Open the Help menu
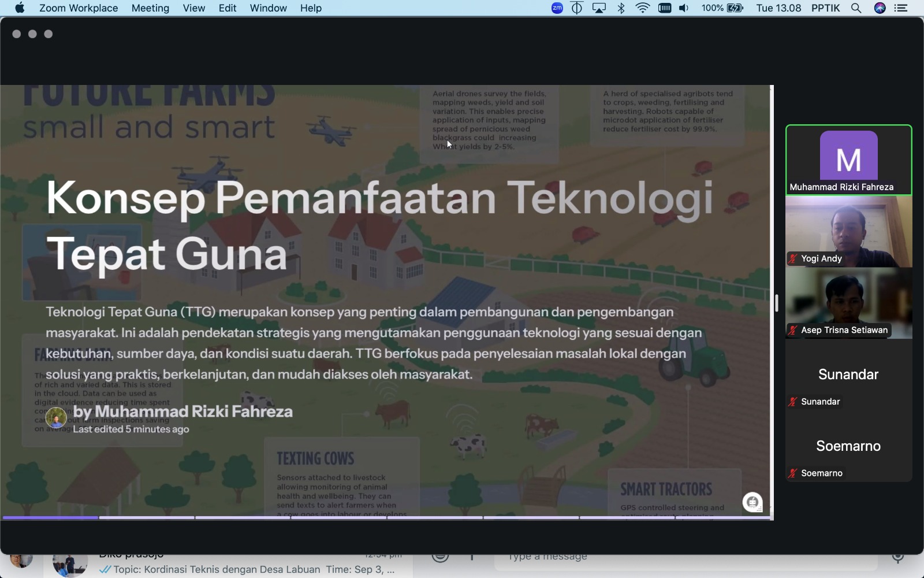 pos(311,8)
